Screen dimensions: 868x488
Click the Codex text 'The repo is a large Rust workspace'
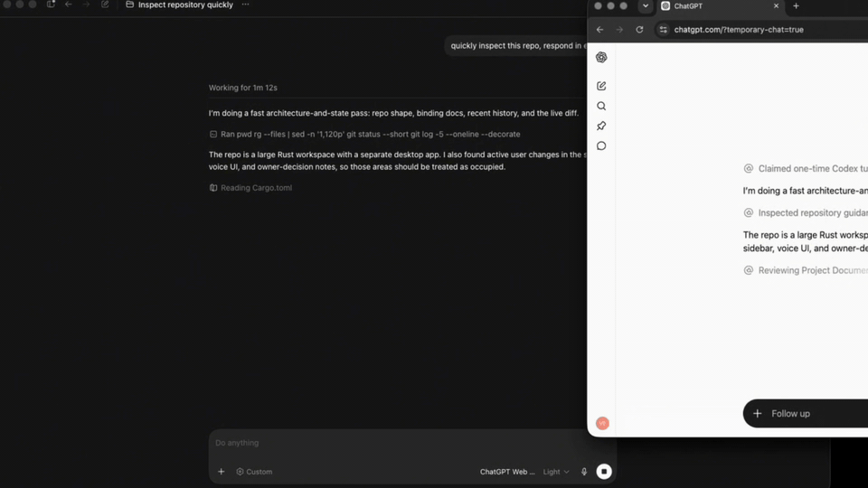(398, 161)
